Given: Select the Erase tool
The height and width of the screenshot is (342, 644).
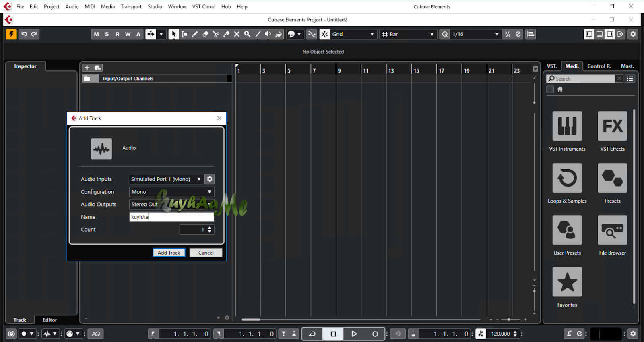Looking at the screenshot, I should (205, 34).
